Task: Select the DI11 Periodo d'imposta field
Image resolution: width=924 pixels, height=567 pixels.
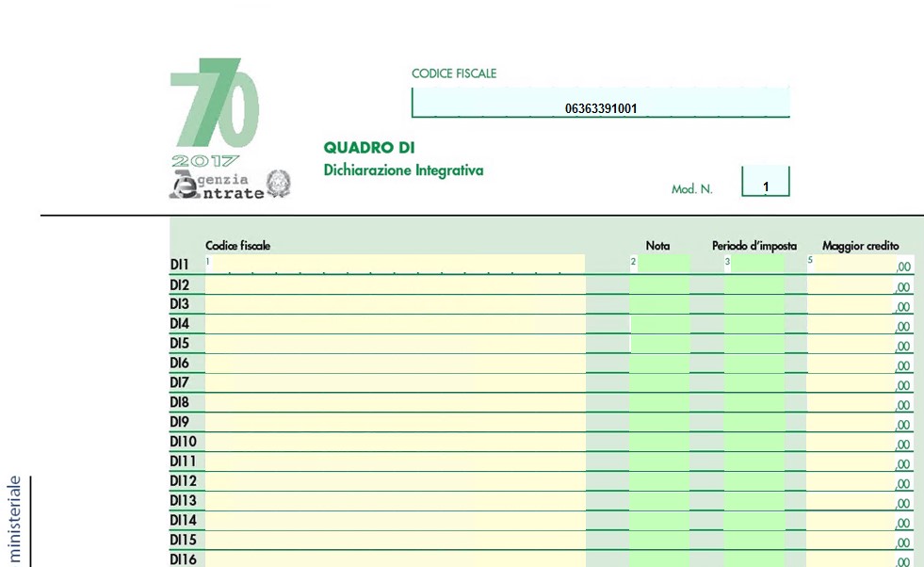Action: click(x=754, y=462)
